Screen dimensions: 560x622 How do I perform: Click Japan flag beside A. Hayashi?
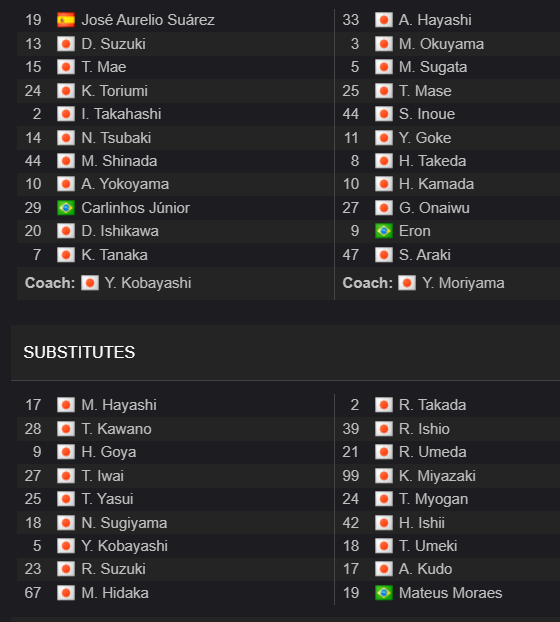pos(384,20)
